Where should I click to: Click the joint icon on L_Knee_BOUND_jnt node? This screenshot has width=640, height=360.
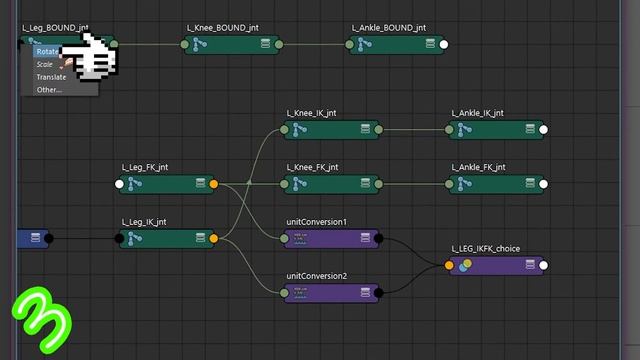[200, 44]
